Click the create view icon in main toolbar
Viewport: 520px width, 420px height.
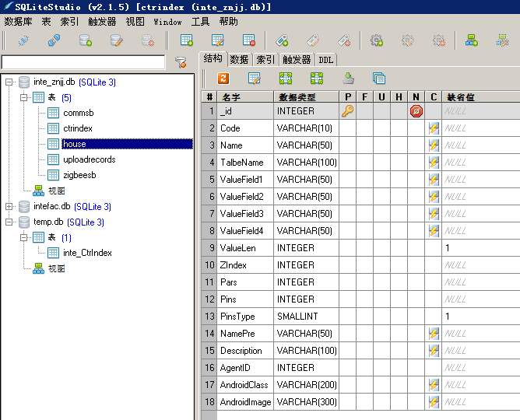point(471,40)
